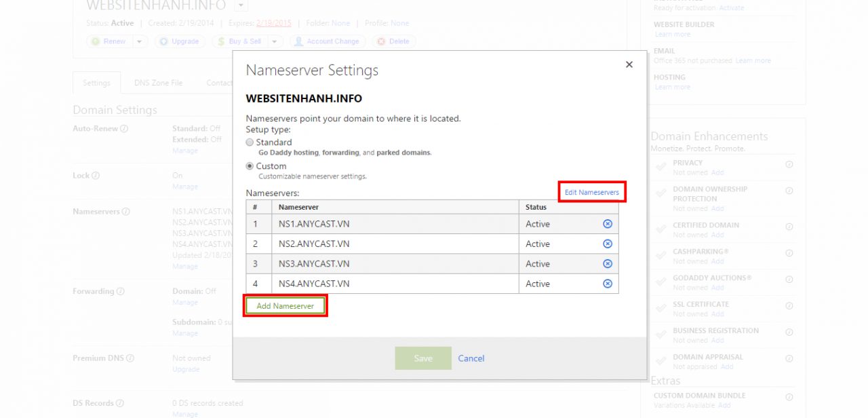Close the Nameserver Settings dialog
Viewport: 868px width, 418px height.
coord(629,64)
